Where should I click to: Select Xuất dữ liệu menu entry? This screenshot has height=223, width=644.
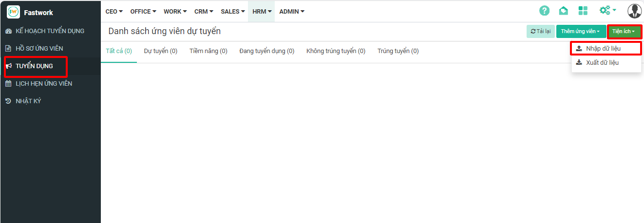tap(602, 63)
